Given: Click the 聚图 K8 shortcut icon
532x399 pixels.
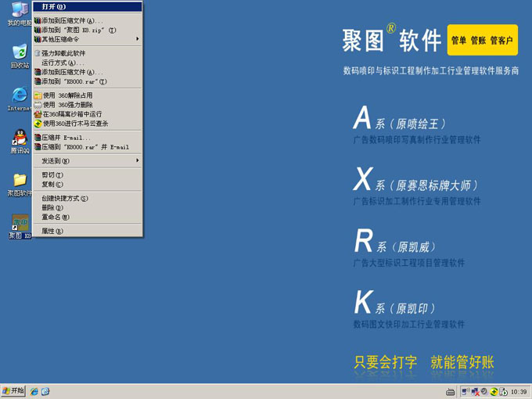Looking at the screenshot, I should pyautogui.click(x=19, y=224).
